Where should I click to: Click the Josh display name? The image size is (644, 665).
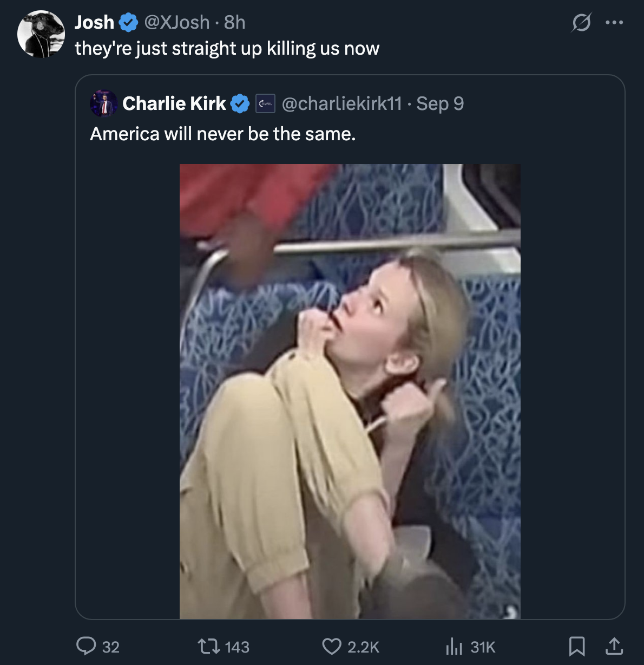pos(94,22)
